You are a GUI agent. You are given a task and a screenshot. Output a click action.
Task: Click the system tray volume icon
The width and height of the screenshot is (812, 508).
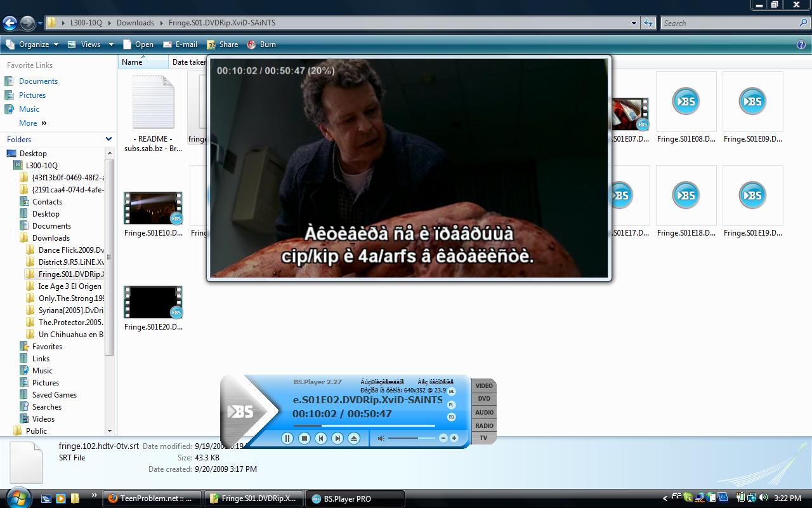(x=763, y=498)
